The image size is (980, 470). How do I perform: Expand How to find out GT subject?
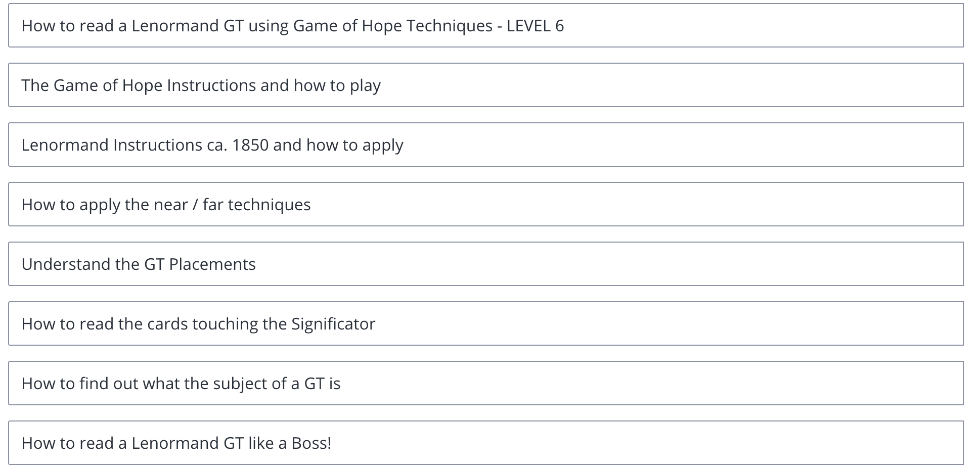(x=485, y=383)
